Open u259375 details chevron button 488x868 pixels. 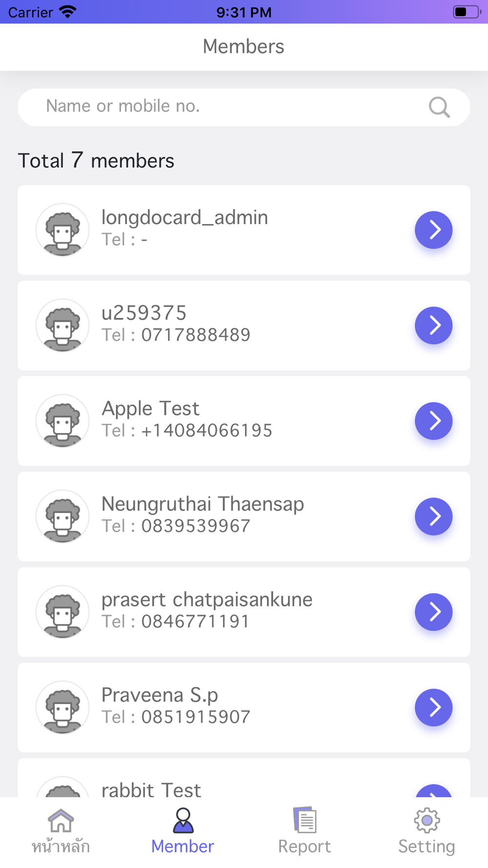[x=434, y=326]
